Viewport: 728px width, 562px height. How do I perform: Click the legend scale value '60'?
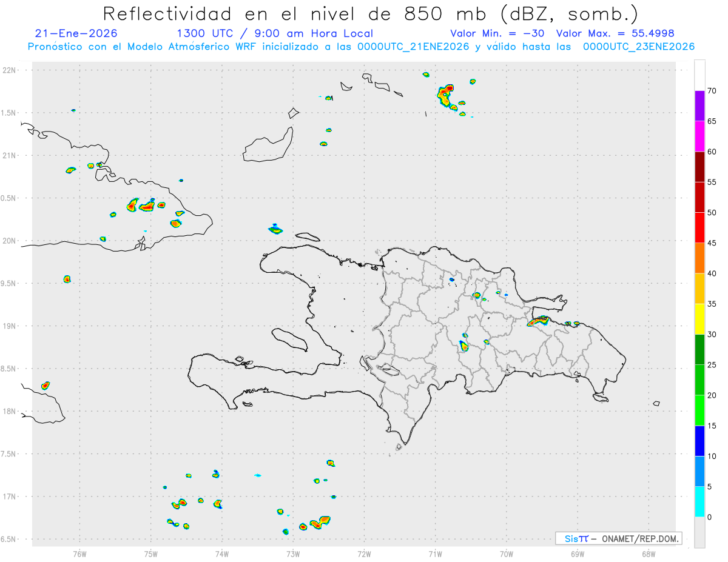tap(712, 152)
